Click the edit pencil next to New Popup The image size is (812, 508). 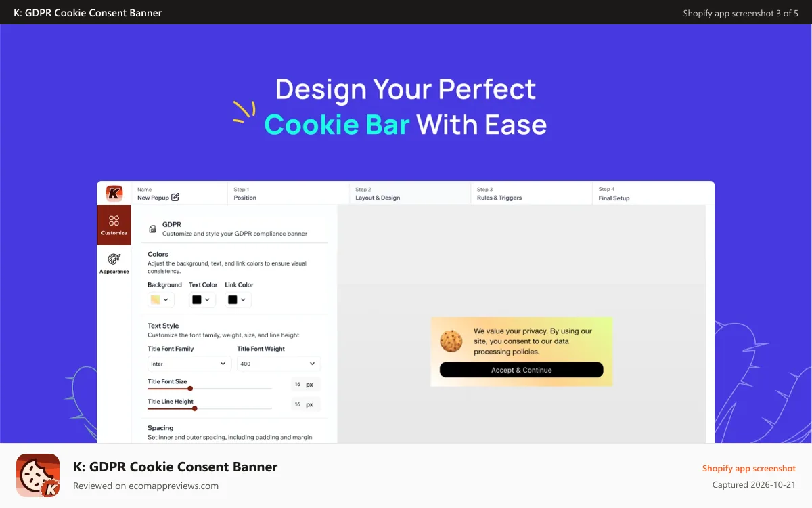[x=175, y=197]
